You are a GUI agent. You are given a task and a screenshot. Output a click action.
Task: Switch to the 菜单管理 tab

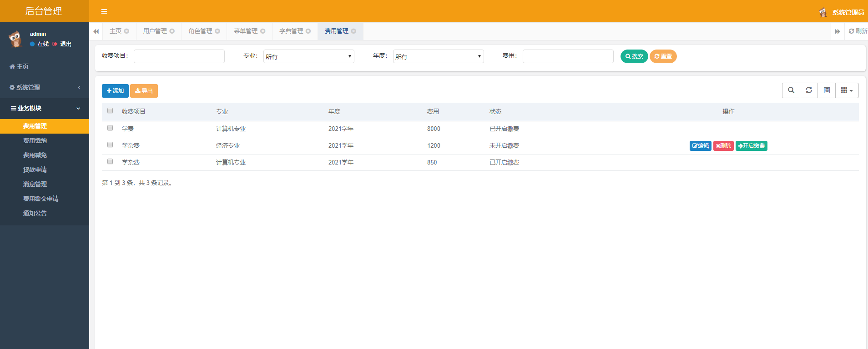click(246, 31)
